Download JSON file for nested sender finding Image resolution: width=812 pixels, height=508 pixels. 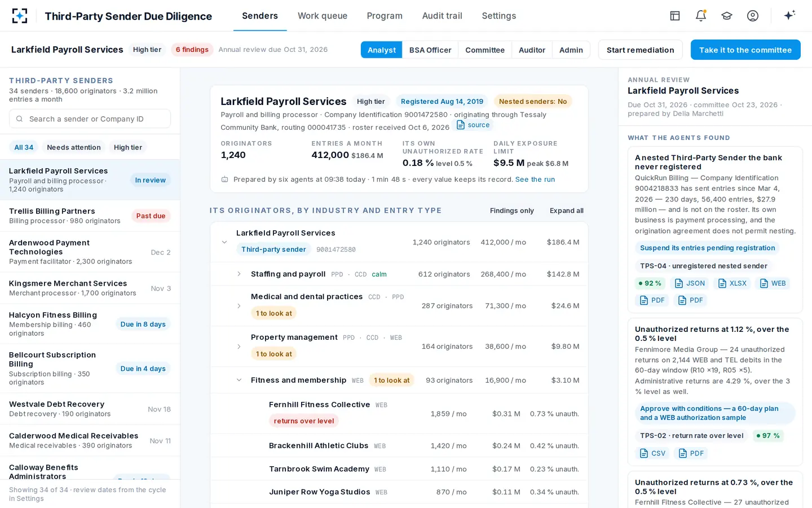coord(690,283)
